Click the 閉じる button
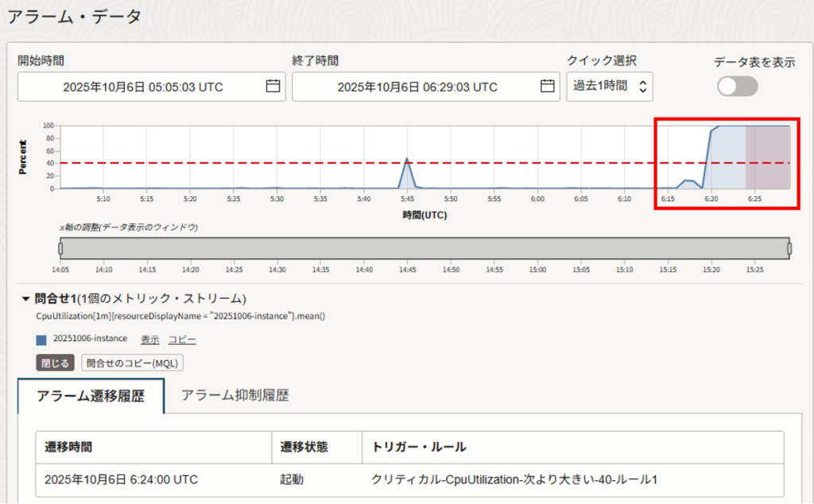 pyautogui.click(x=56, y=363)
